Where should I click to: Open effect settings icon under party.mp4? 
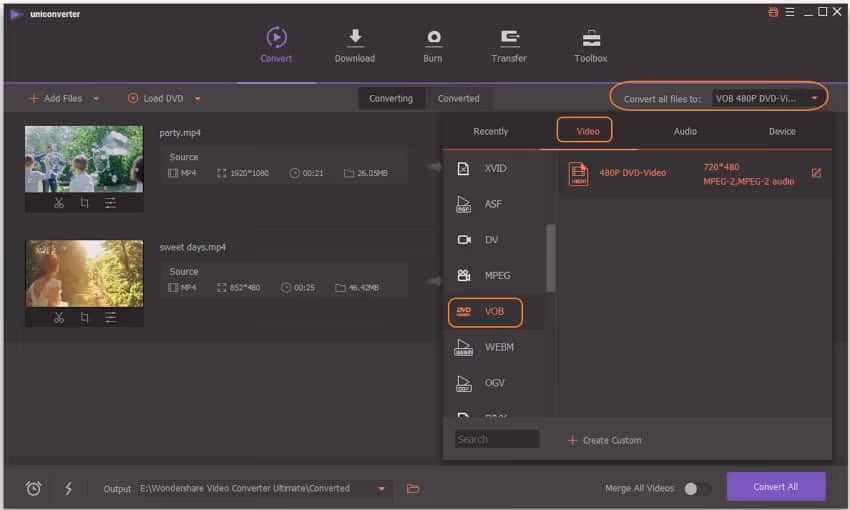pyautogui.click(x=110, y=203)
